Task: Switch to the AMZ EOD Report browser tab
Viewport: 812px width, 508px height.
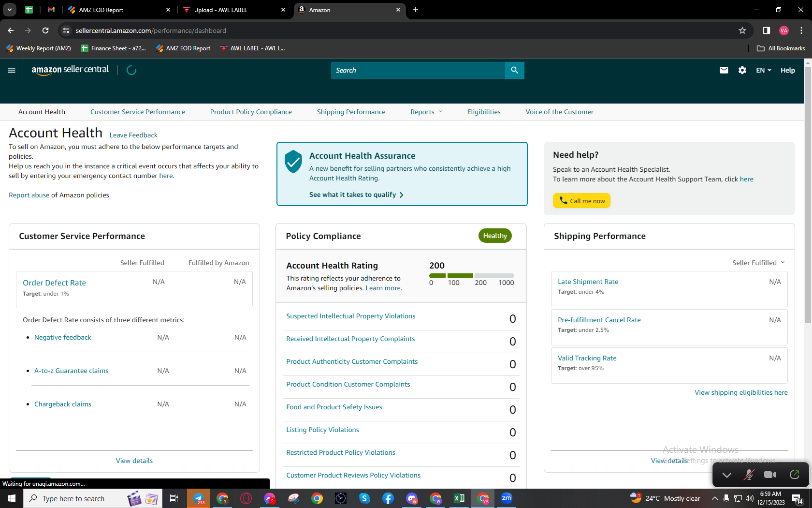Action: 120,10
